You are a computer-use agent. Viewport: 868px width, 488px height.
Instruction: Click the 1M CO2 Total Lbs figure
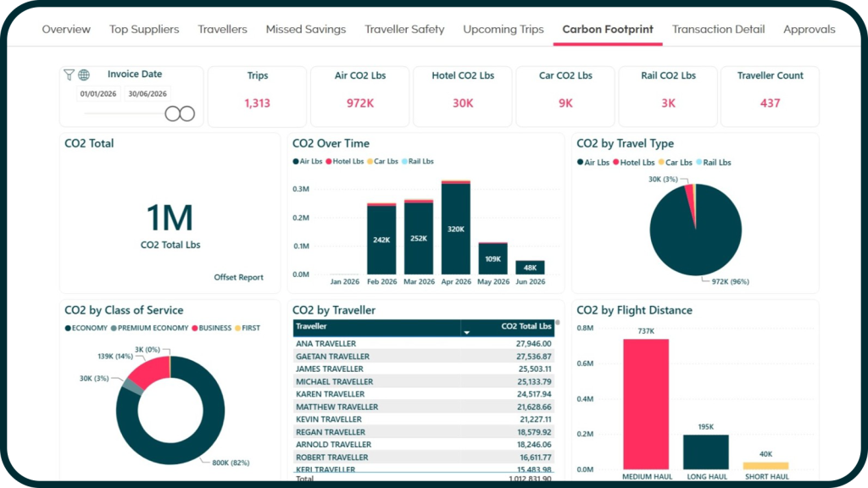coord(170,218)
